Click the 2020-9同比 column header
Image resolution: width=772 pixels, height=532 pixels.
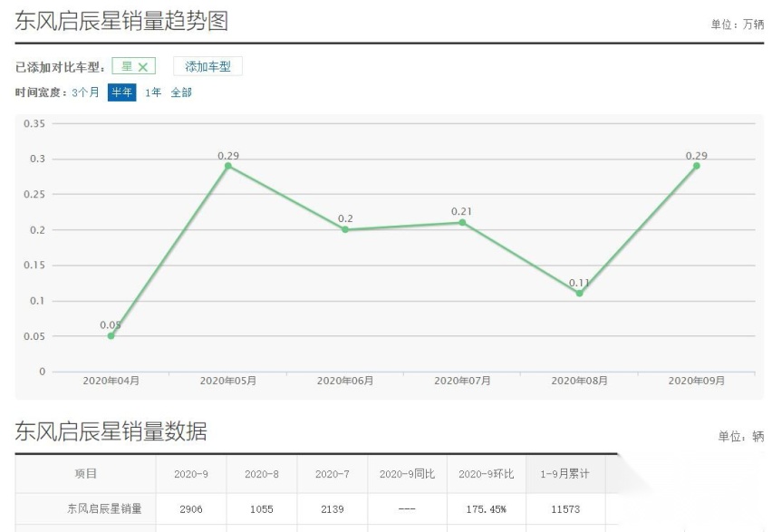click(407, 474)
